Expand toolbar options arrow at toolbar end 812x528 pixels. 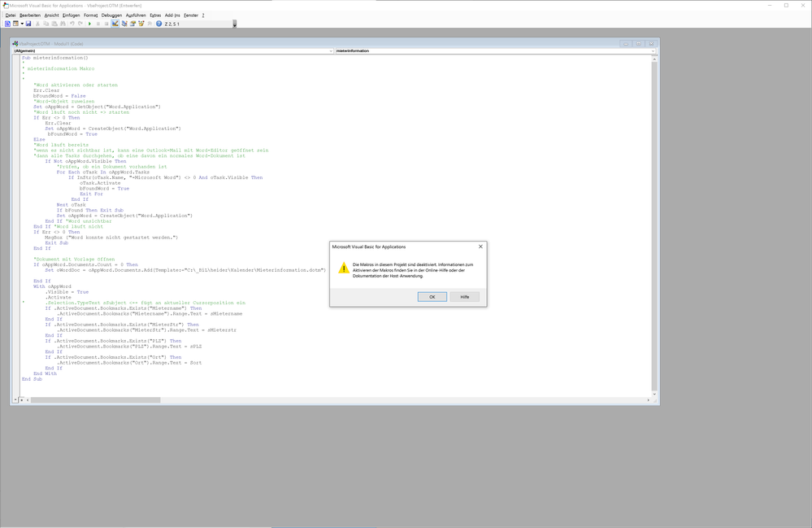[x=235, y=24]
